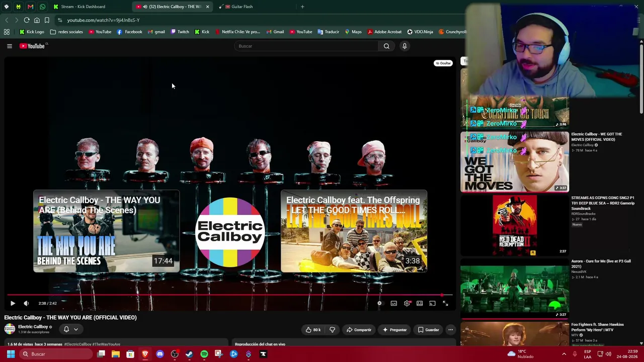Save the video with the Guardar button

429,330
